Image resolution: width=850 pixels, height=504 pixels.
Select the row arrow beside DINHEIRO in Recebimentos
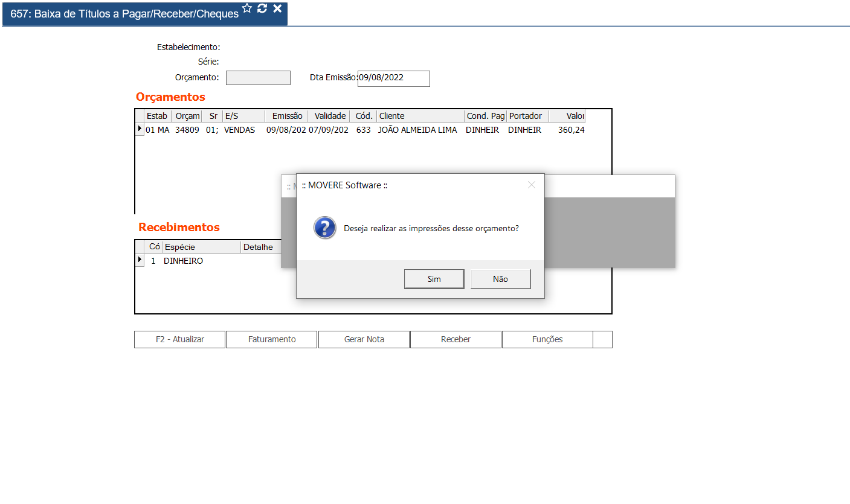coord(140,260)
